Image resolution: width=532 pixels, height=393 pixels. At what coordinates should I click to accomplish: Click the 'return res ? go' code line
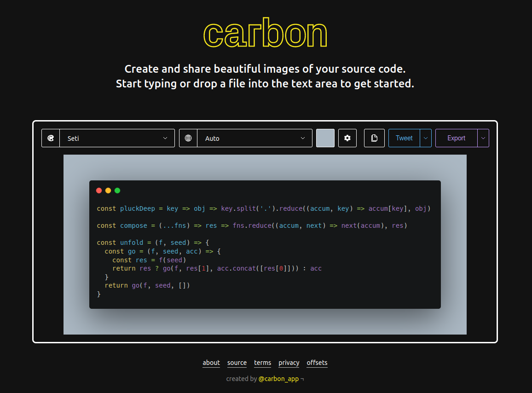click(x=217, y=268)
